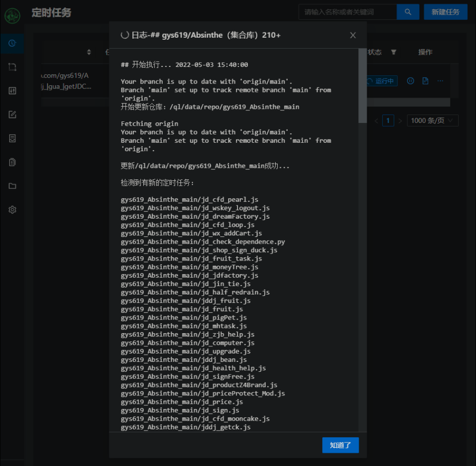Open the more actions ellipsis menu
The width and height of the screenshot is (476, 466).
click(x=440, y=81)
